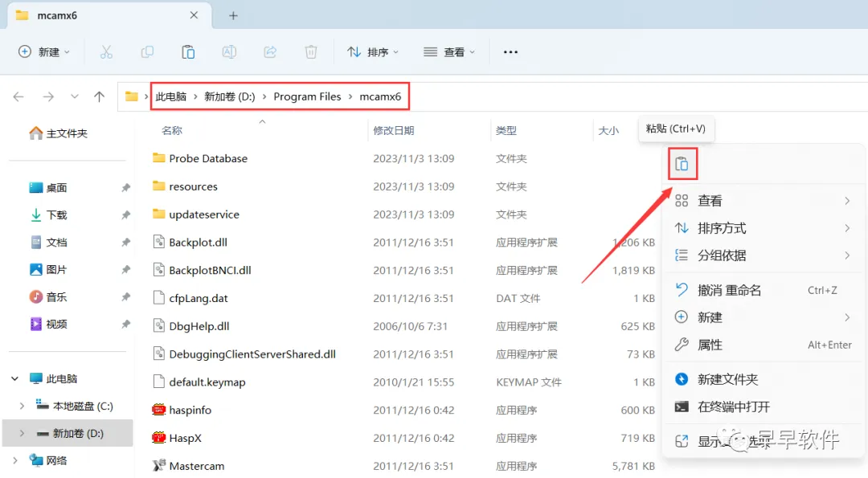868x478 pixels.
Task: Sort by 大小 column header
Action: point(608,131)
